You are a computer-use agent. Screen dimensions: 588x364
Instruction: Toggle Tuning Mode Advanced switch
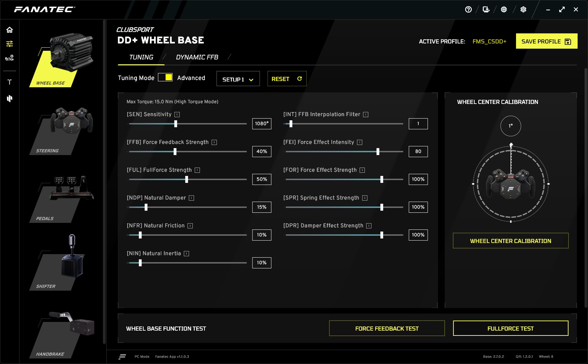pos(165,78)
